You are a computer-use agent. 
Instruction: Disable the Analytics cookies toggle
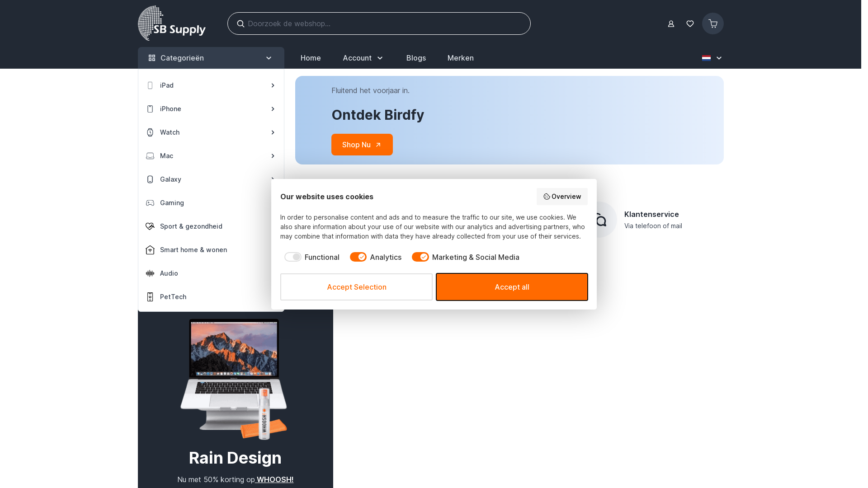[358, 257]
